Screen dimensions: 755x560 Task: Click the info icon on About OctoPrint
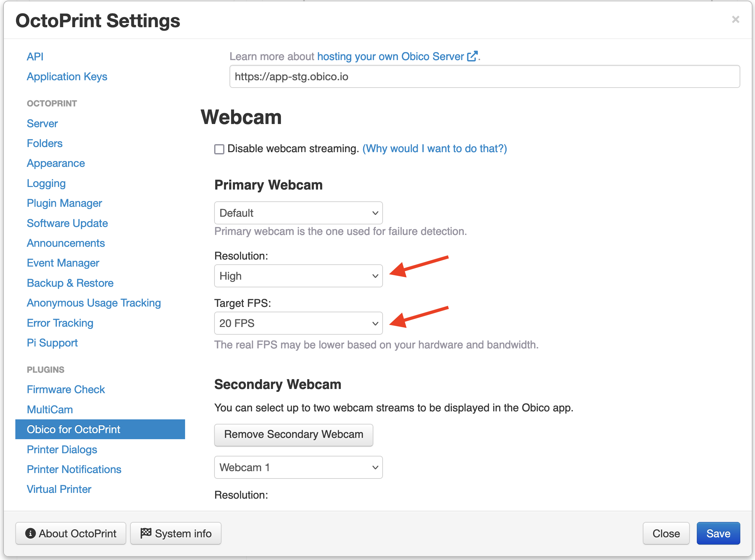coord(30,533)
